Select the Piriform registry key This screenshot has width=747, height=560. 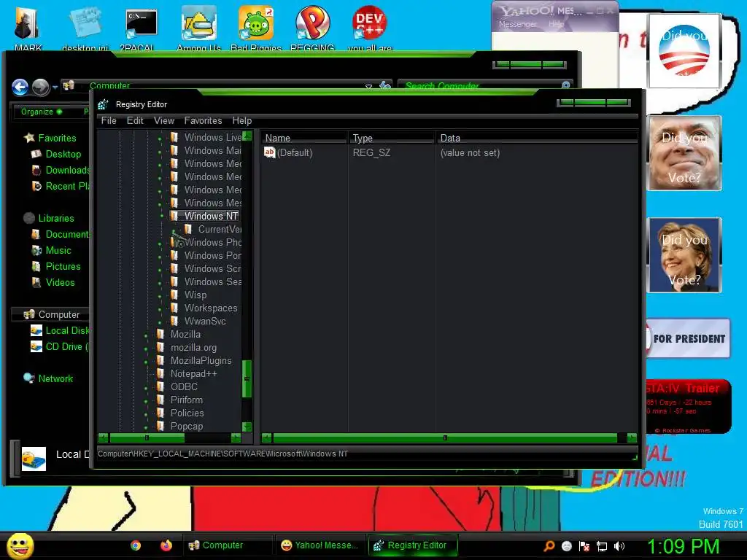click(186, 400)
